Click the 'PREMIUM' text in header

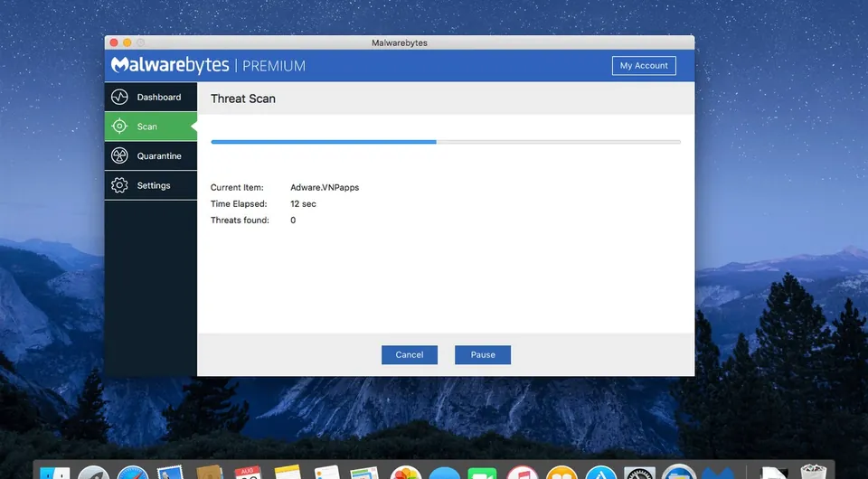pyautogui.click(x=274, y=66)
